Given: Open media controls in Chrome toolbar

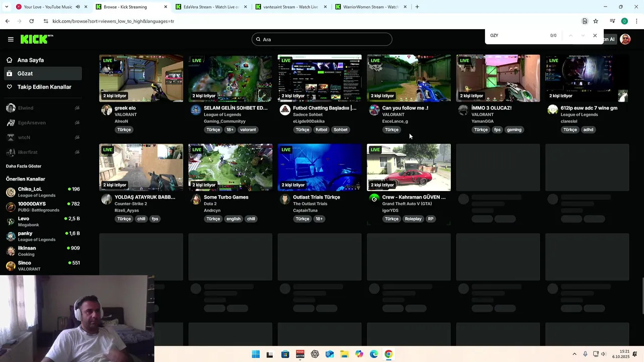Looking at the screenshot, I should pyautogui.click(x=612, y=21).
